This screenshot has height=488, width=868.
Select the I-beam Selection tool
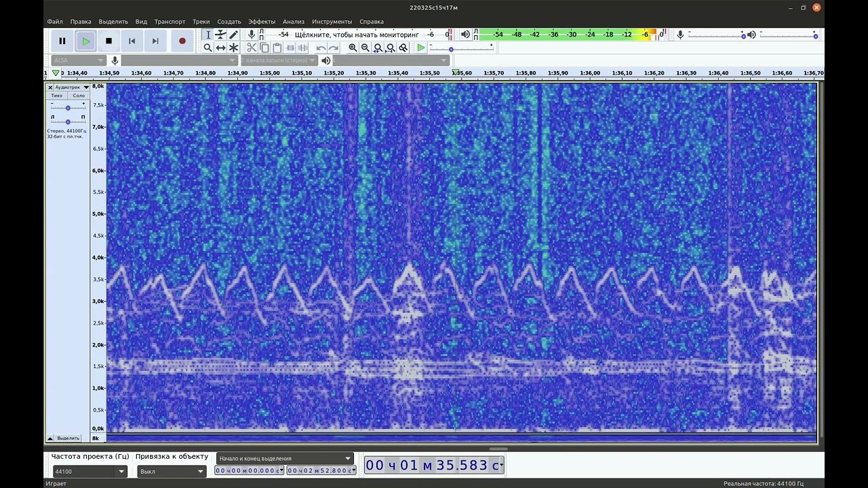(x=208, y=35)
